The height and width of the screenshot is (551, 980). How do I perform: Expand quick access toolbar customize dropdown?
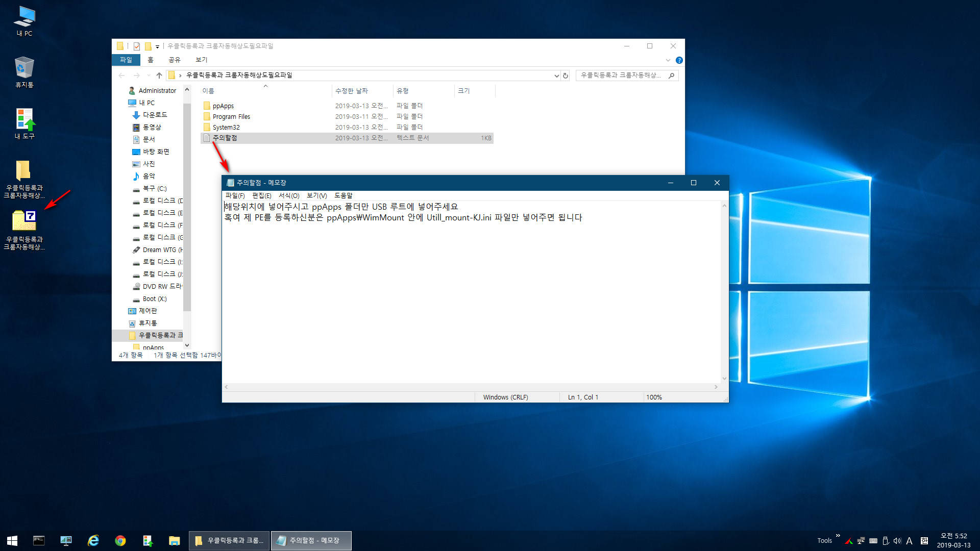tap(157, 47)
